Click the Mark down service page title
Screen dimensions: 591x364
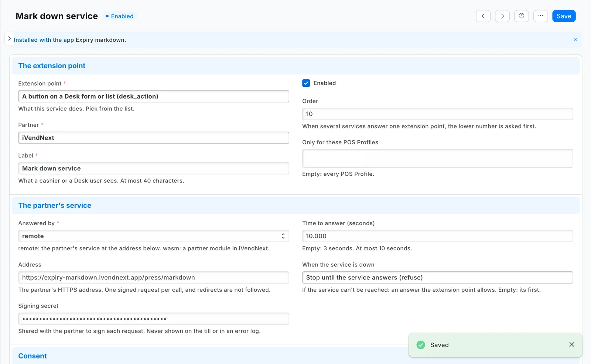(x=57, y=16)
